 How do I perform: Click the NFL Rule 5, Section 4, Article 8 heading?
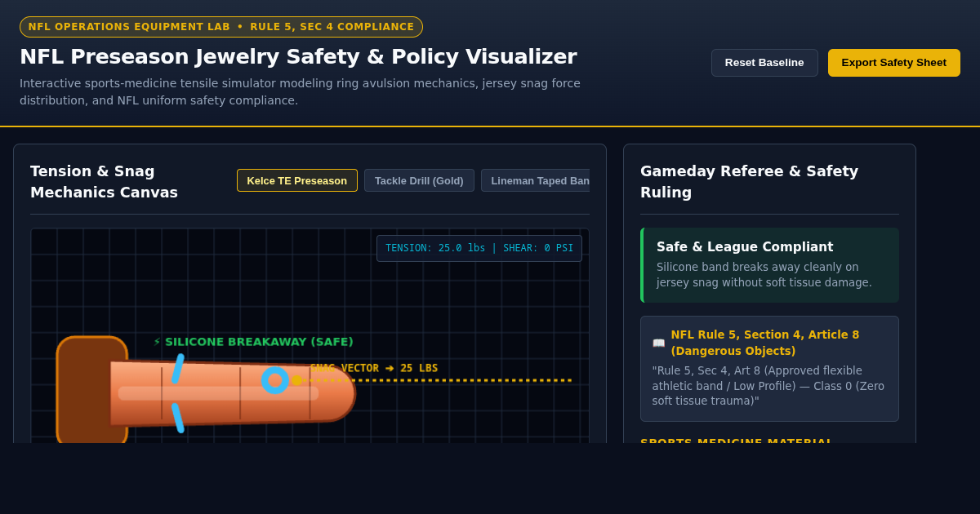[x=765, y=343]
